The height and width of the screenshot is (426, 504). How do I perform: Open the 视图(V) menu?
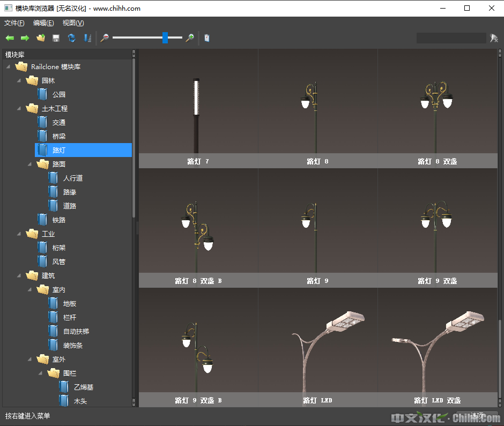[x=73, y=23]
